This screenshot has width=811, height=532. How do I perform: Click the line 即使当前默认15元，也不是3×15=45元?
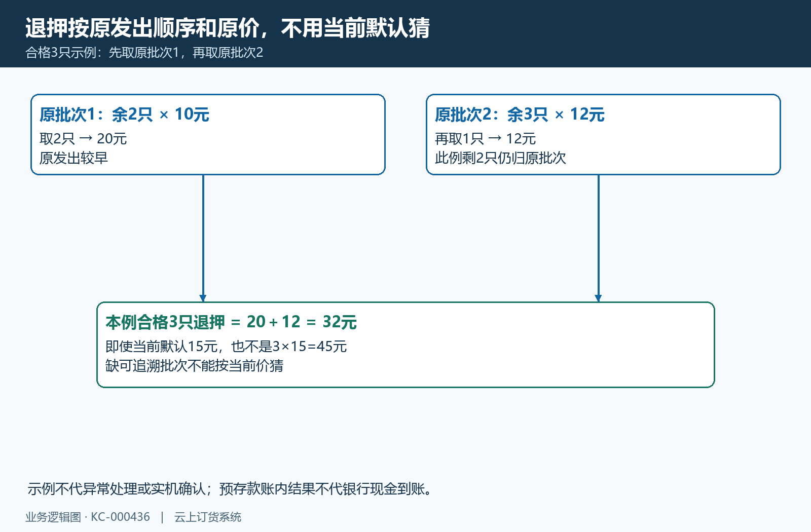pos(226,347)
